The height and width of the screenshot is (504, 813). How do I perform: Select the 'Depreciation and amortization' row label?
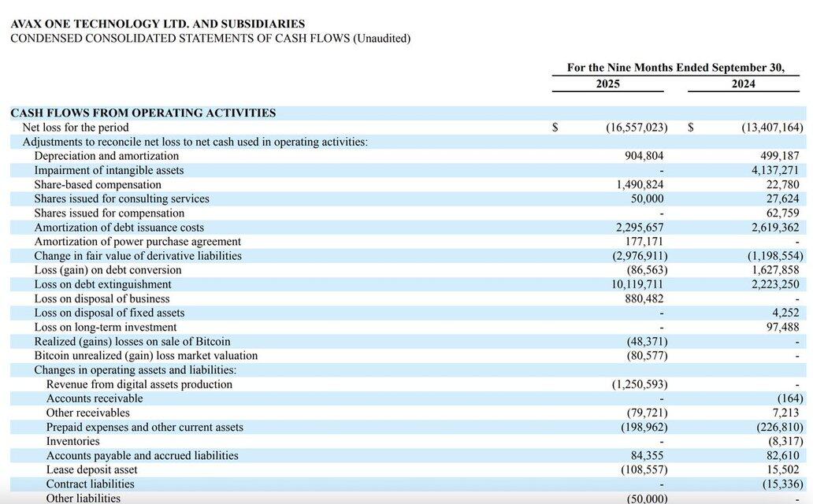[x=106, y=156]
